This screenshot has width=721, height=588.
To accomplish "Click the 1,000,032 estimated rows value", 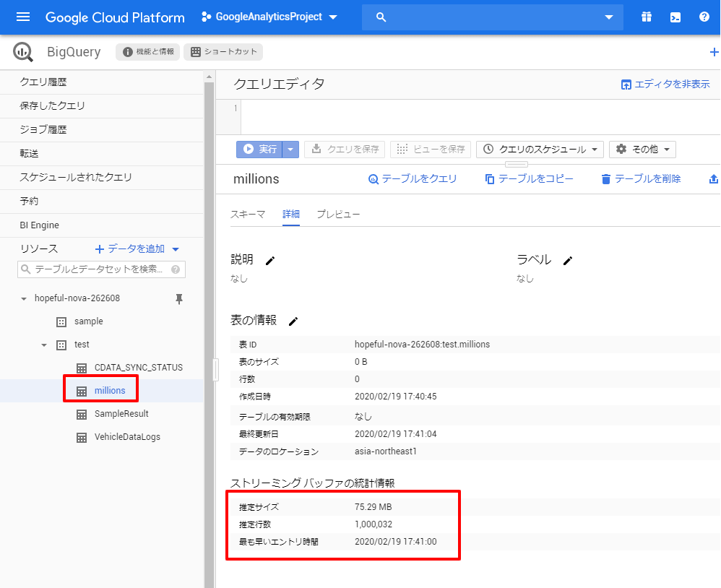I will 374,524.
